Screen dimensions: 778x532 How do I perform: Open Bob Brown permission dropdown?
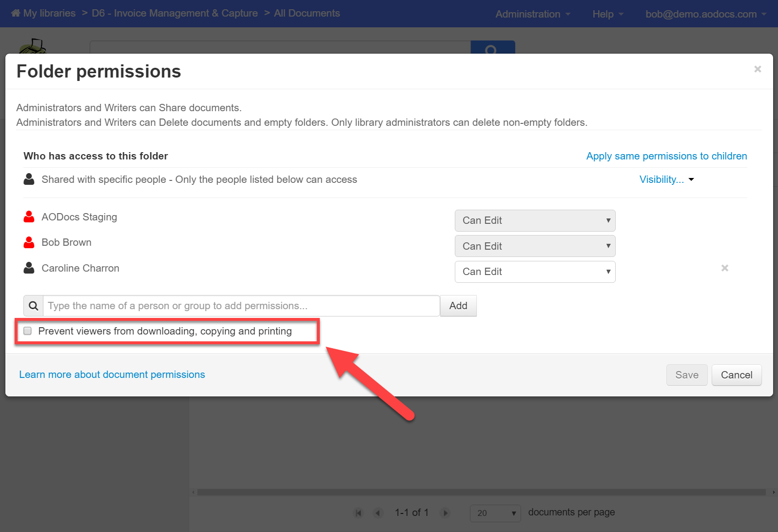pyautogui.click(x=535, y=246)
